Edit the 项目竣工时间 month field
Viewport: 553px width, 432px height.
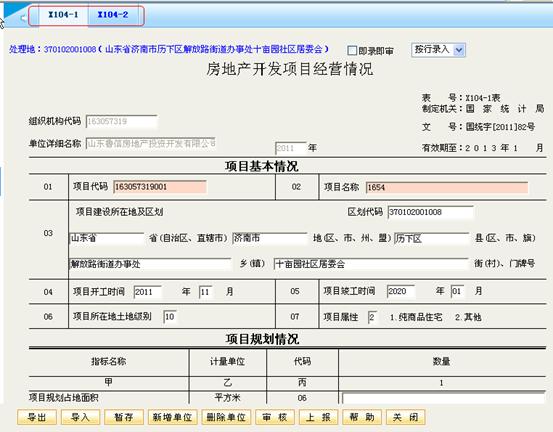(458, 291)
